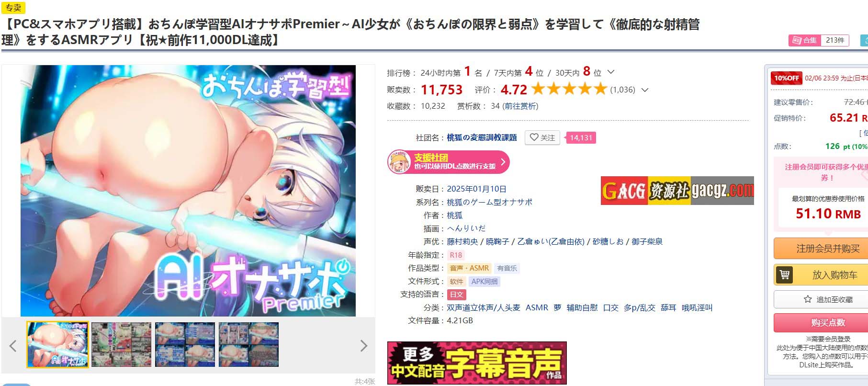This screenshot has width=868, height=386.
Task: Click the 注册会员并购买 button
Action: 827,249
